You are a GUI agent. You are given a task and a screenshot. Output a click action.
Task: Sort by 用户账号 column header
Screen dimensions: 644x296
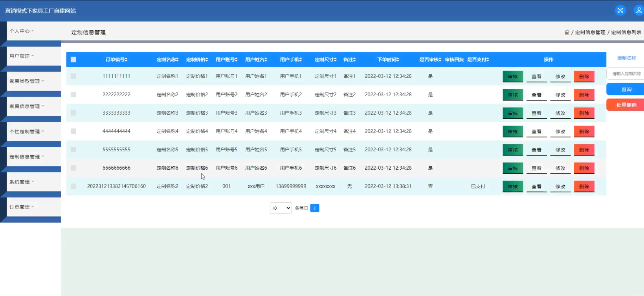point(227,60)
